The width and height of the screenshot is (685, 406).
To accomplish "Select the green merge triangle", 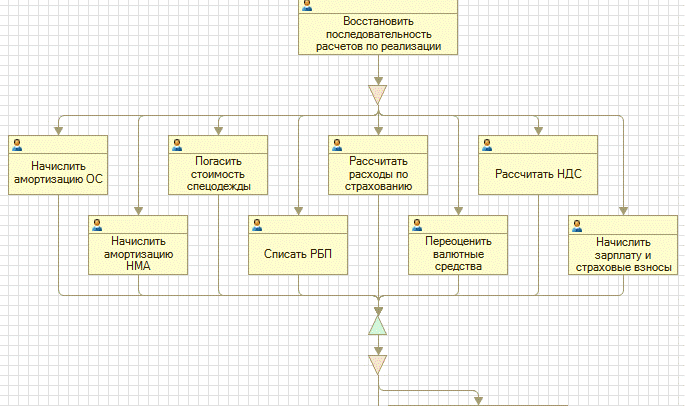I will 378,326.
